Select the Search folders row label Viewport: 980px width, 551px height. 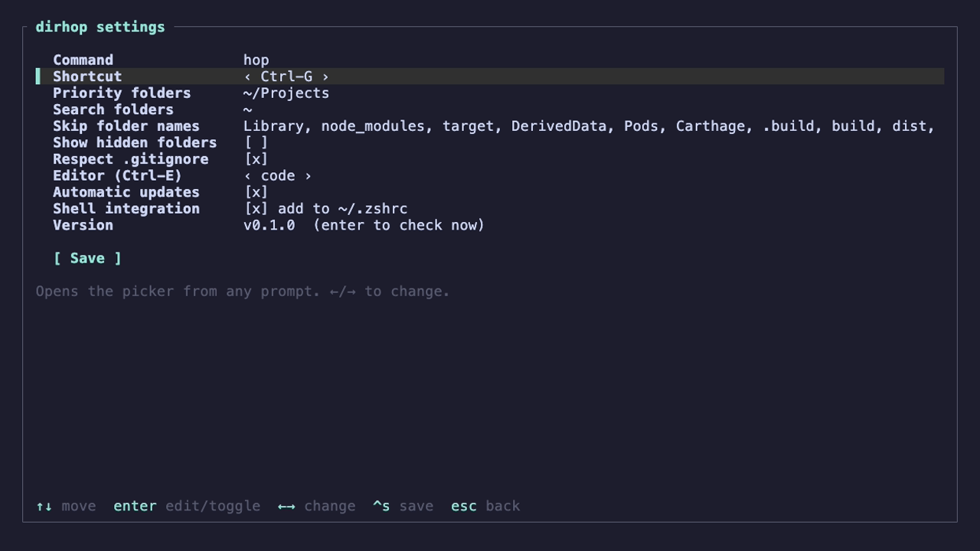[x=113, y=109]
